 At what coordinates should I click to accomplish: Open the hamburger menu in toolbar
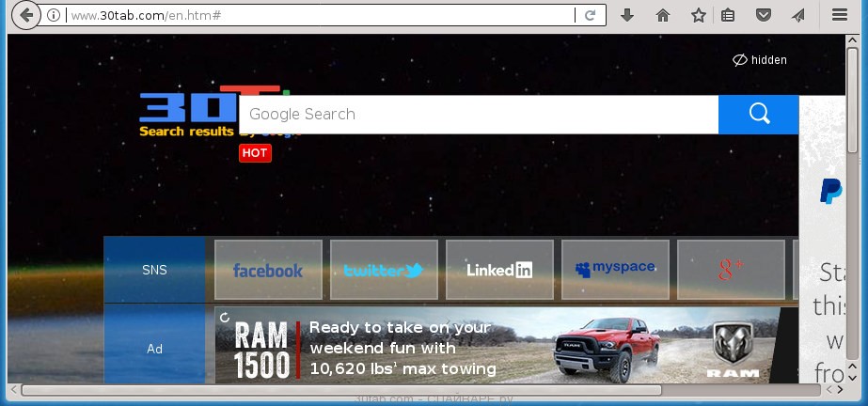tap(840, 15)
